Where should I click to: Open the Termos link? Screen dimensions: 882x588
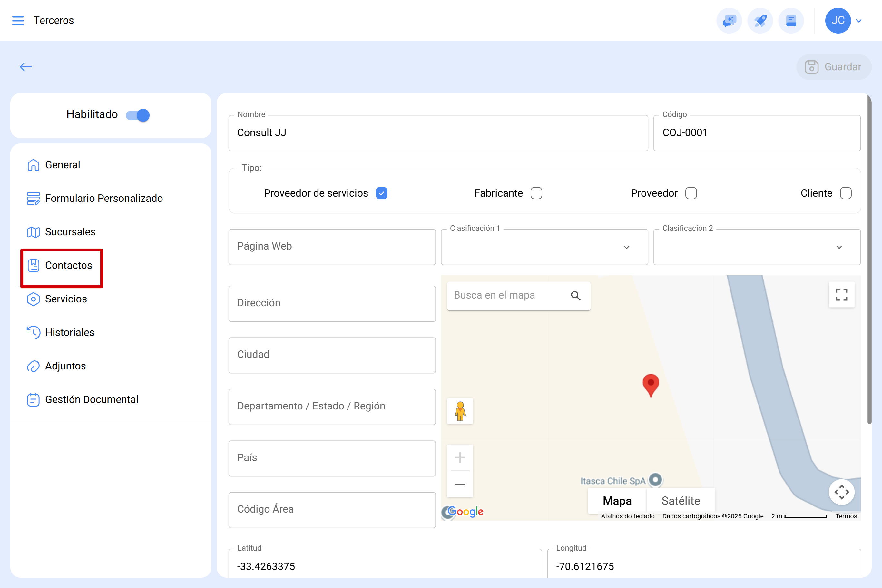(846, 516)
